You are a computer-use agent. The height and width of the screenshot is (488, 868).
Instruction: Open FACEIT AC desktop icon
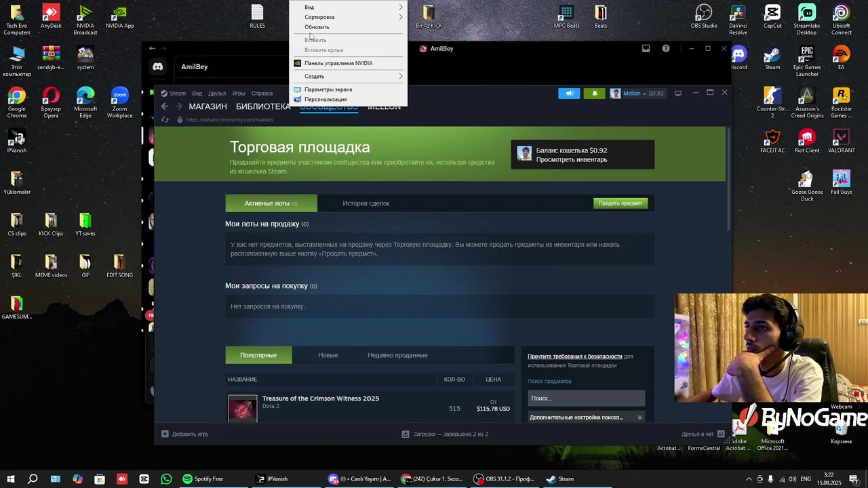[x=772, y=140]
